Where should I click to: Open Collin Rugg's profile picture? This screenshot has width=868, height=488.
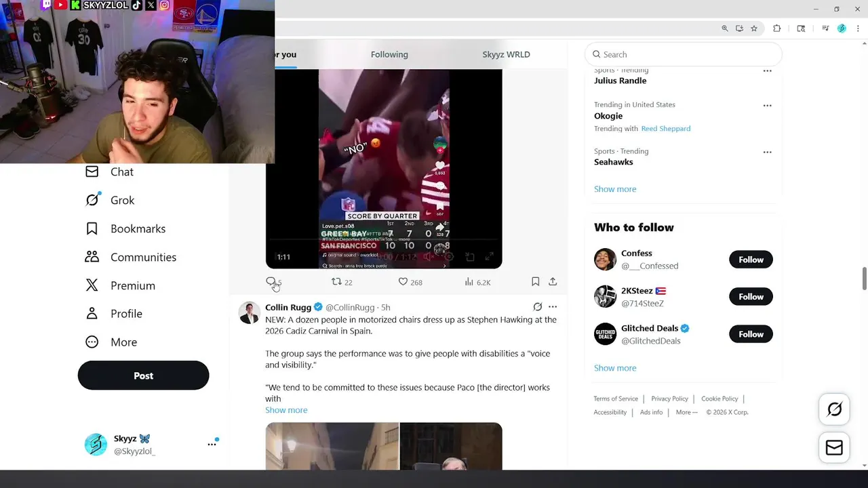point(250,313)
